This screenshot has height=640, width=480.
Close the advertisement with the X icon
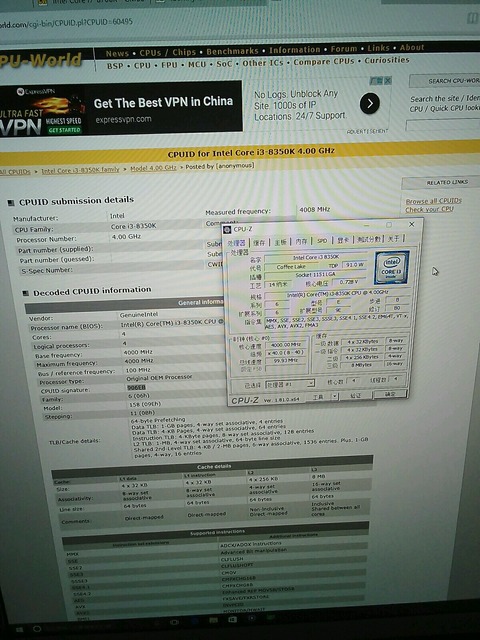pos(388,81)
